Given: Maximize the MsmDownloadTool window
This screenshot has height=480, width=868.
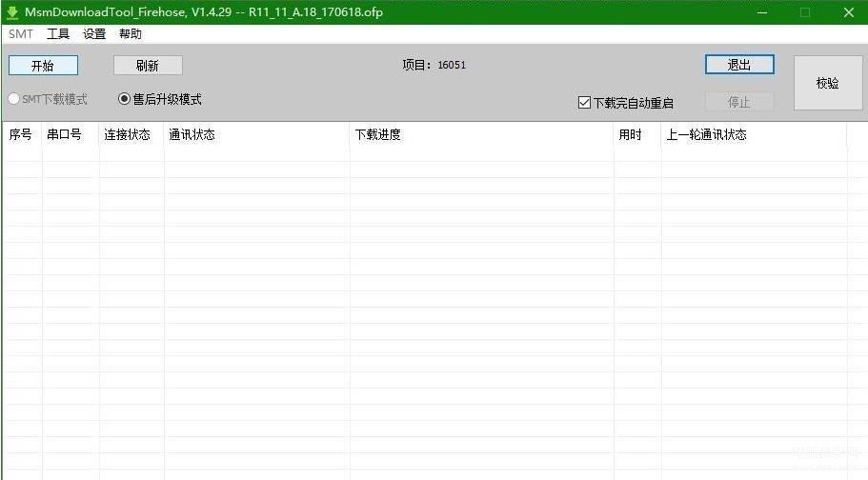Looking at the screenshot, I should click(805, 12).
